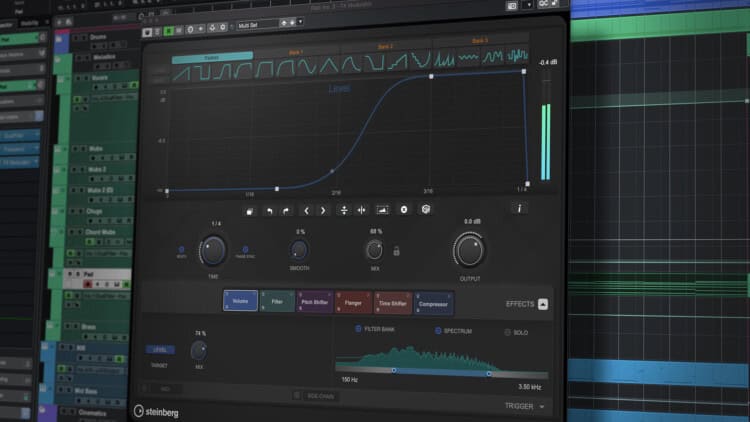
Task: Select the curve node near 3/16 at top
Action: (x=431, y=77)
